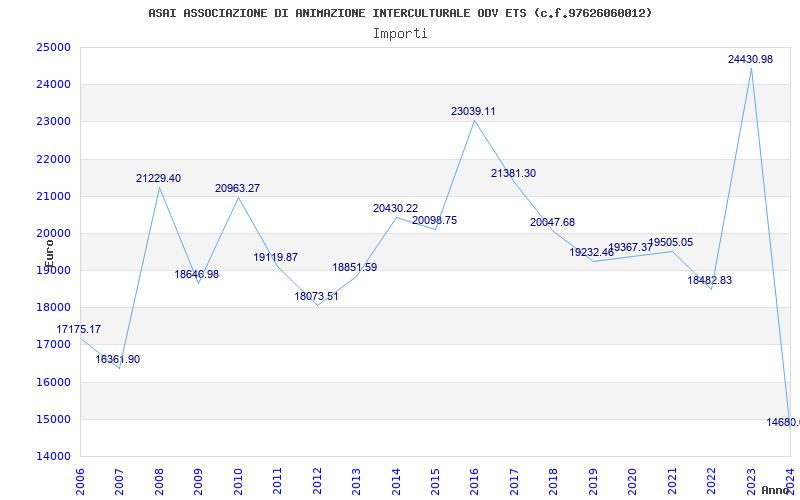
Task: Select year 2008 on the x-axis
Action: tap(159, 481)
